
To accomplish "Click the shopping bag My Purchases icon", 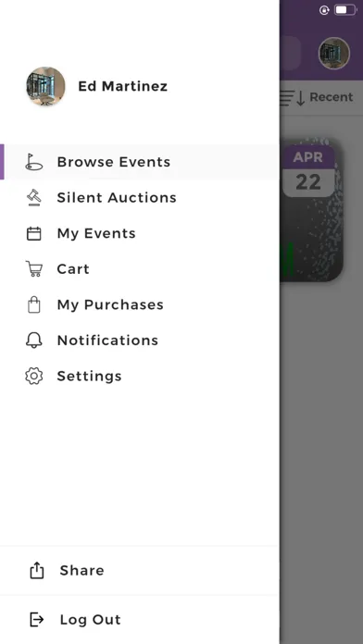I will [x=33, y=304].
